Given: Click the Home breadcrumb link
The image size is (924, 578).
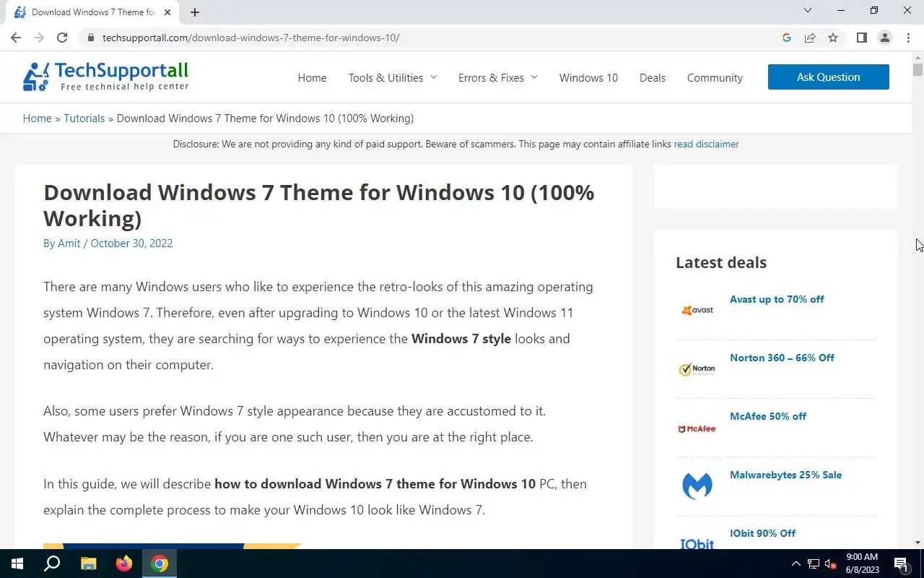Looking at the screenshot, I should [37, 118].
